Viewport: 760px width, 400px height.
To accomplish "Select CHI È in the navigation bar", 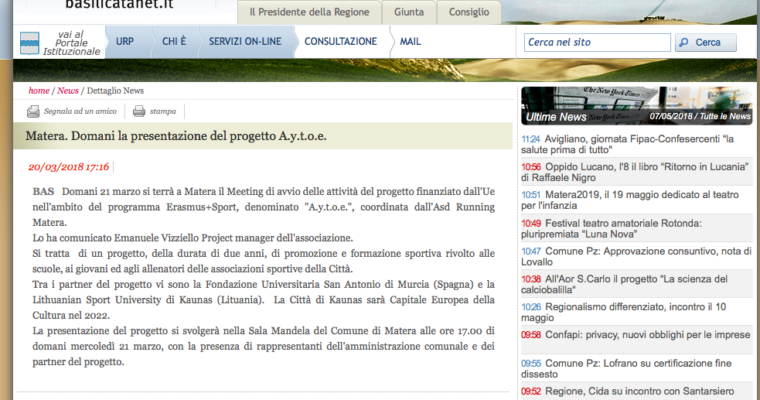I will pos(174,42).
